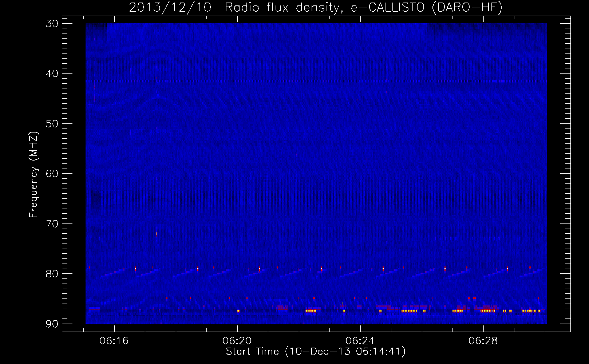The height and width of the screenshot is (364, 589).
Task: Click the 40 frequency tick label
Action: coord(52,74)
